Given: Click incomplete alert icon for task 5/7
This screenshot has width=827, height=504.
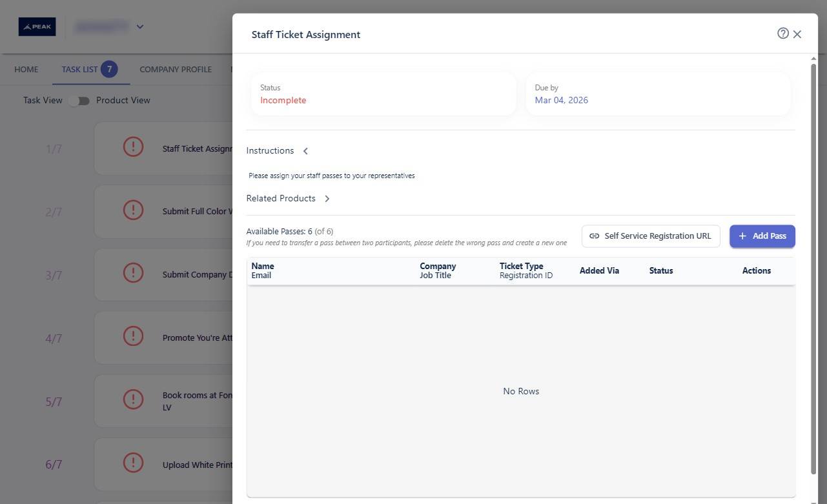Looking at the screenshot, I should pyautogui.click(x=133, y=399).
